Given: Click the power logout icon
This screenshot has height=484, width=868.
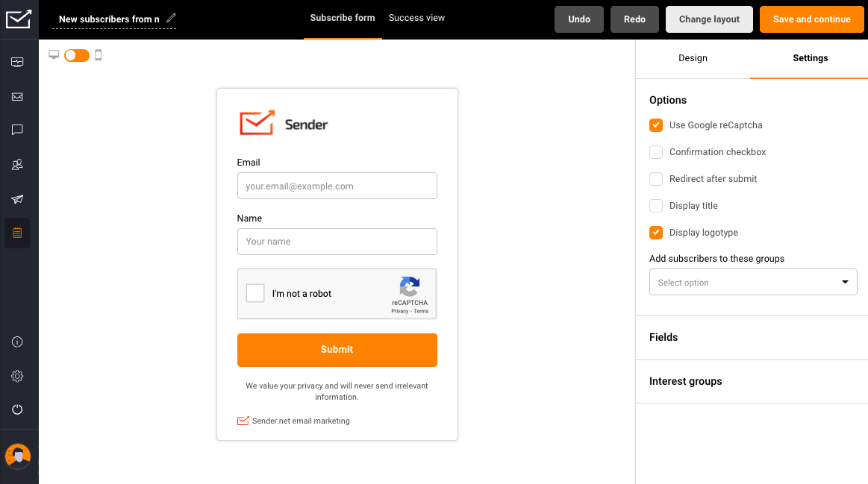Looking at the screenshot, I should [17, 409].
